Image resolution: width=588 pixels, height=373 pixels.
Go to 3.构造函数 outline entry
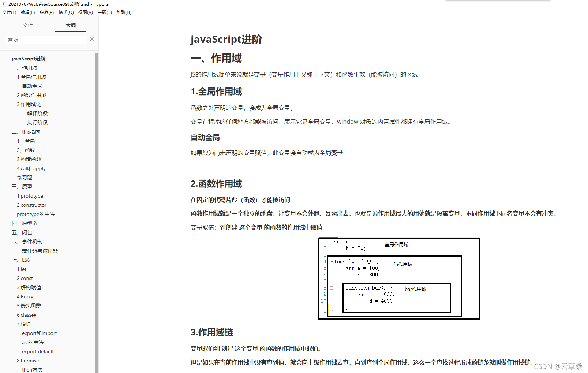click(29, 159)
